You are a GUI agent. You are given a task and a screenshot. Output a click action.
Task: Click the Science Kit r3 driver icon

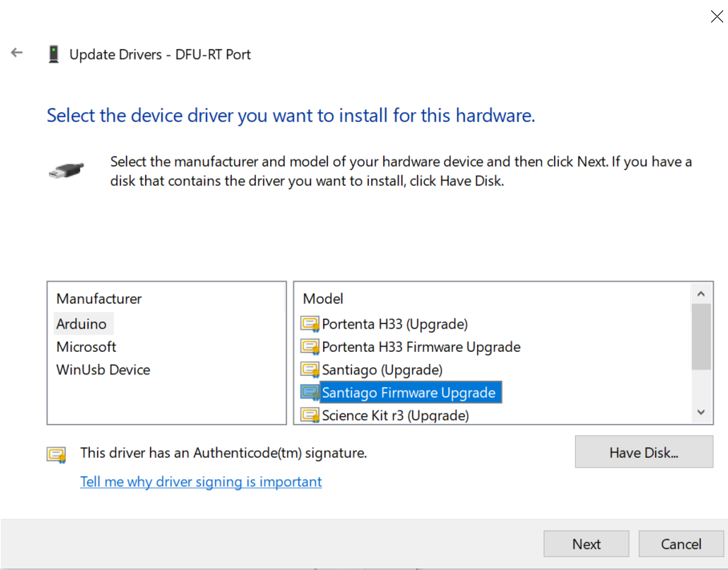(309, 415)
